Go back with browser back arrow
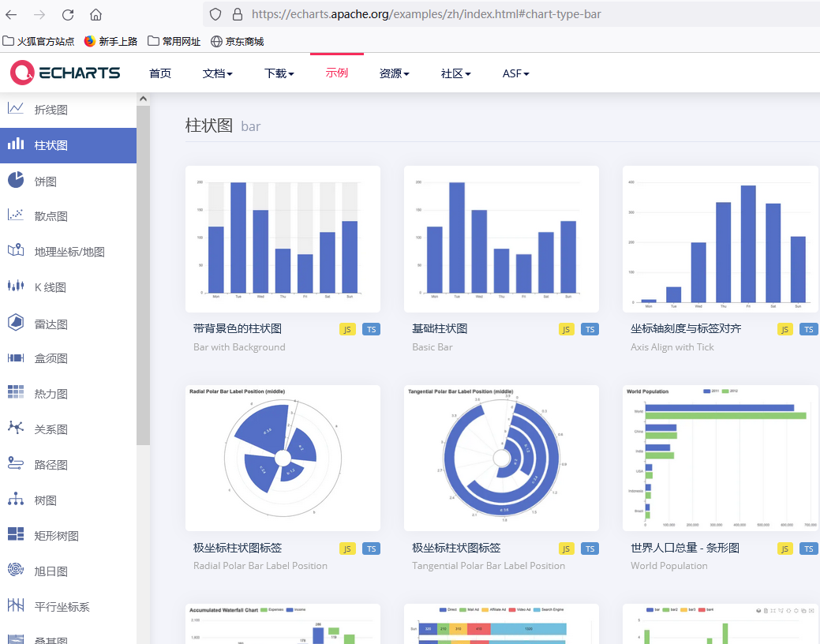Viewport: 820px width, 644px height. point(11,15)
